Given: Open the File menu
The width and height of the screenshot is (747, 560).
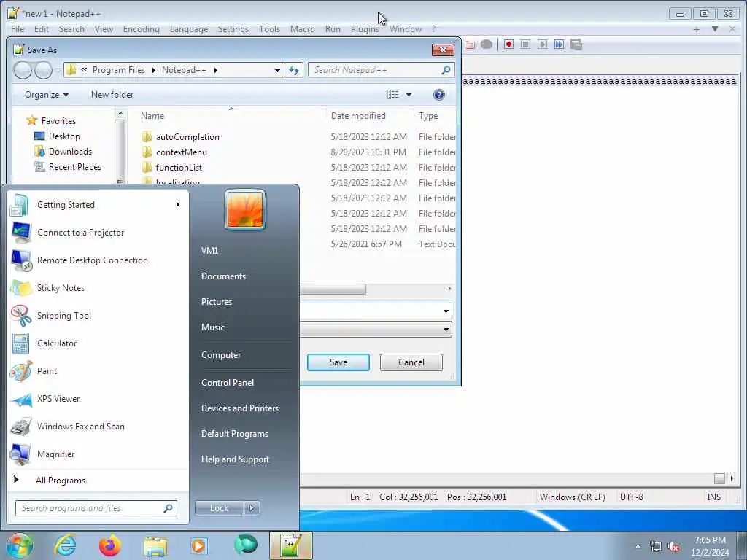Looking at the screenshot, I should [x=18, y=29].
